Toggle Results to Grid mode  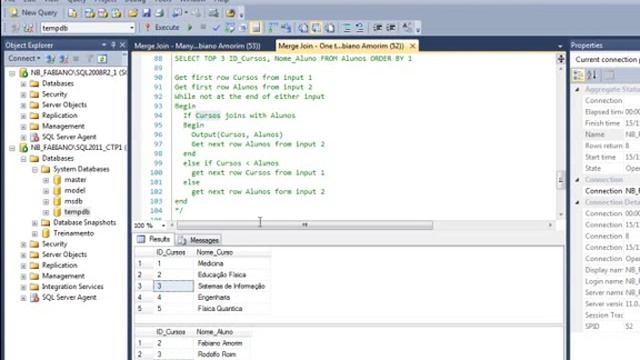(316, 28)
